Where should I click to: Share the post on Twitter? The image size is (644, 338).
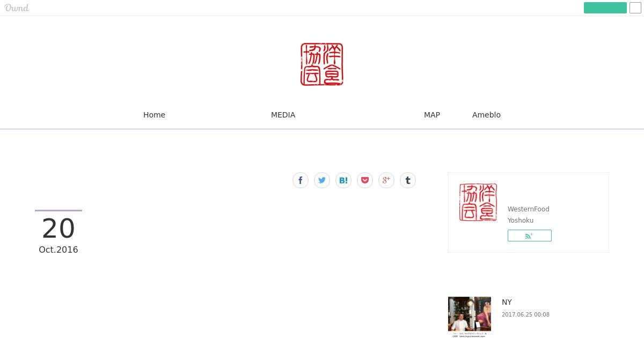(322, 180)
